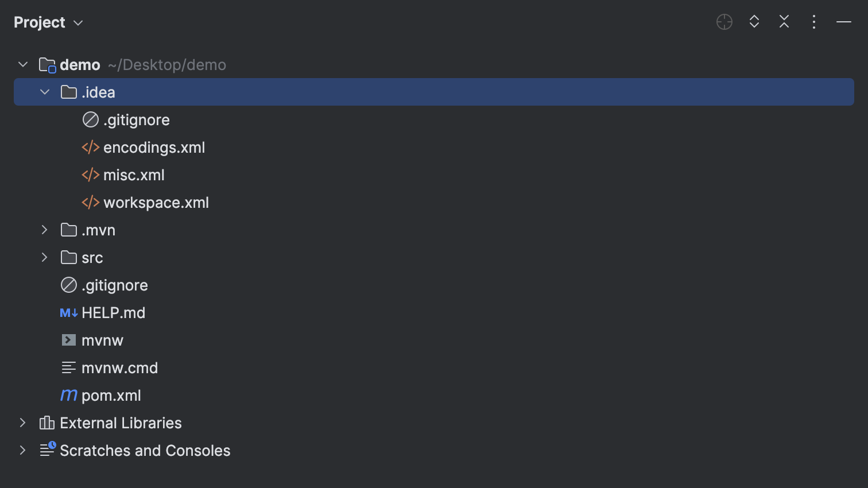Screen dimensions: 868x488
Task: Hide the Project tool window
Action: (844, 22)
